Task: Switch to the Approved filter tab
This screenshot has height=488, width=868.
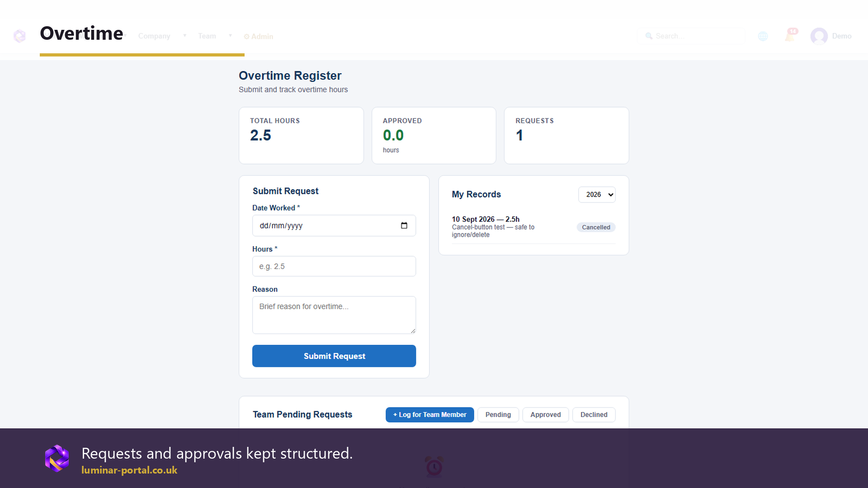Action: coord(546,415)
